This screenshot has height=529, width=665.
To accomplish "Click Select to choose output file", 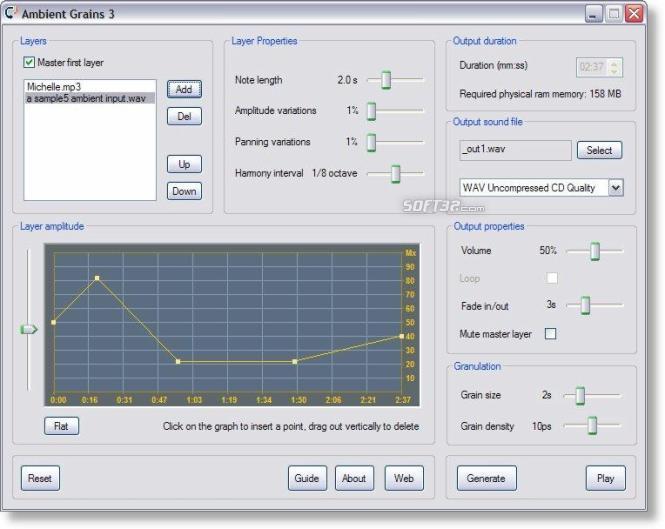I will [x=599, y=150].
